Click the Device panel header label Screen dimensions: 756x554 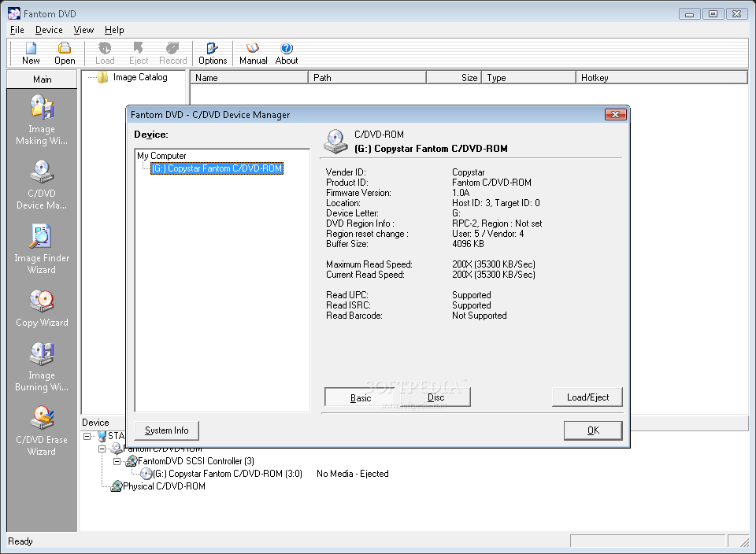pos(95,423)
